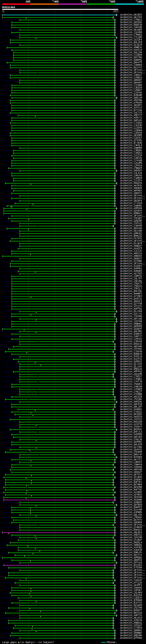Select label UniRef100_Q75VW3

pyautogui.click(x=131, y=638)
